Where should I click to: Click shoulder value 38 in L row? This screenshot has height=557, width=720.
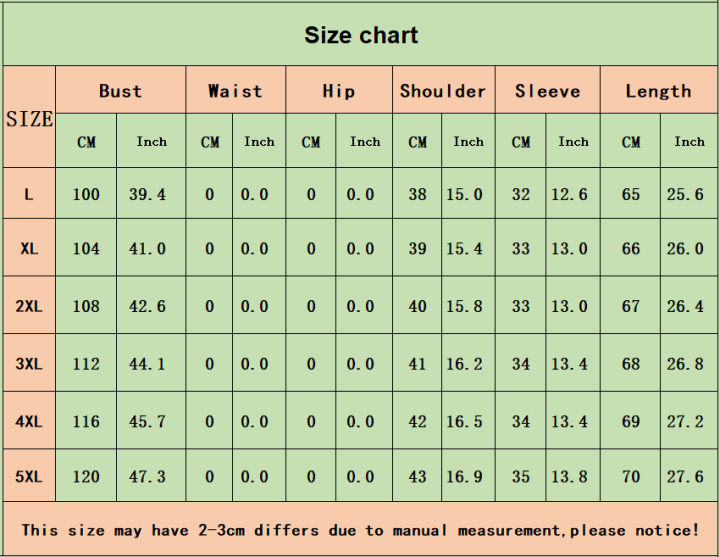point(417,194)
